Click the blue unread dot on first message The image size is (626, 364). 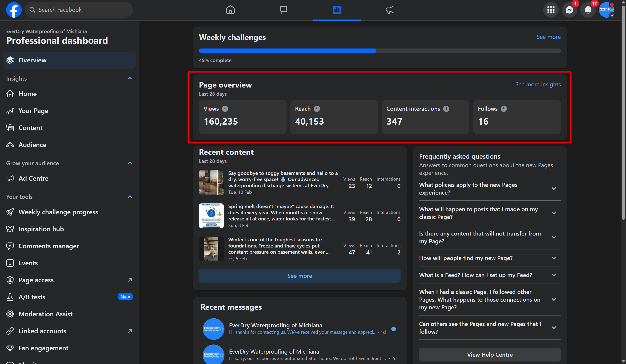(x=393, y=329)
